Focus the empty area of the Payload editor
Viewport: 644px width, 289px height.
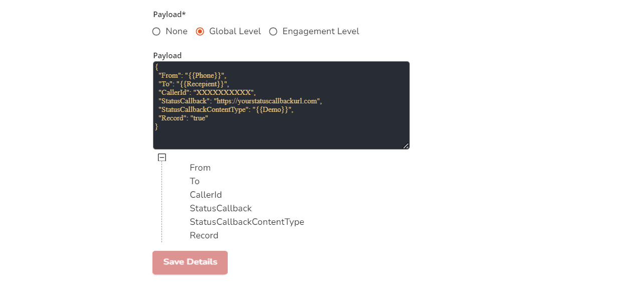pos(281,138)
